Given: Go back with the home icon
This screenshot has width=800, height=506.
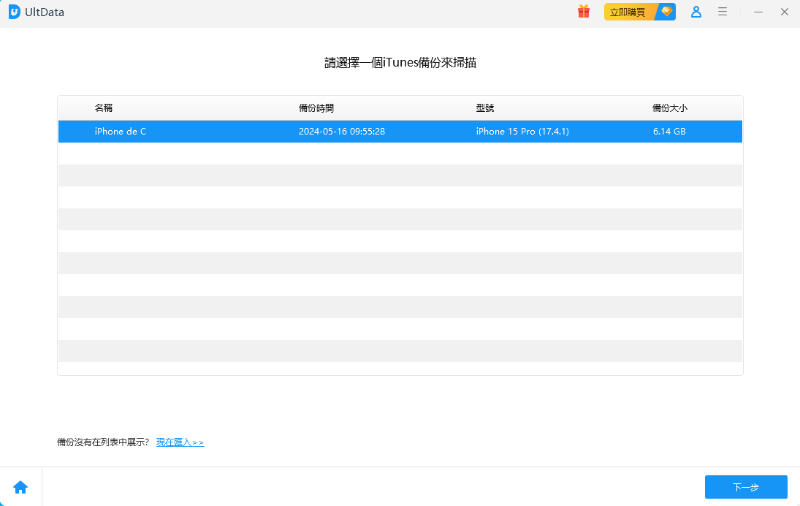Looking at the screenshot, I should (20, 487).
